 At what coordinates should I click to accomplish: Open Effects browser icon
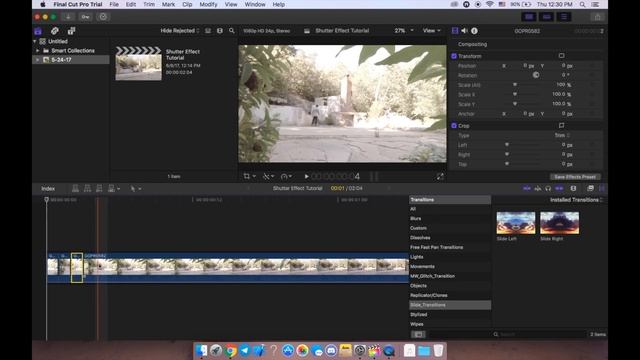click(590, 188)
